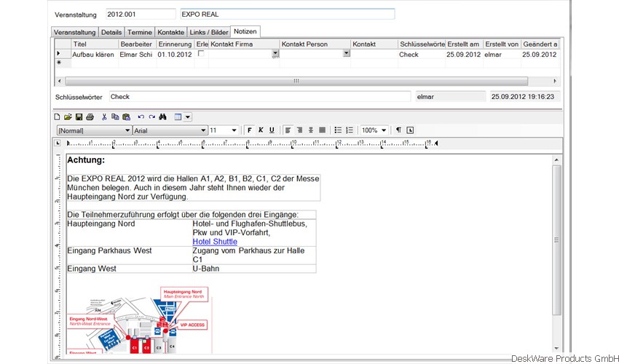Click the 01.10.2012 Erinnerung cell
This screenshot has width=619, height=364.
175,54
